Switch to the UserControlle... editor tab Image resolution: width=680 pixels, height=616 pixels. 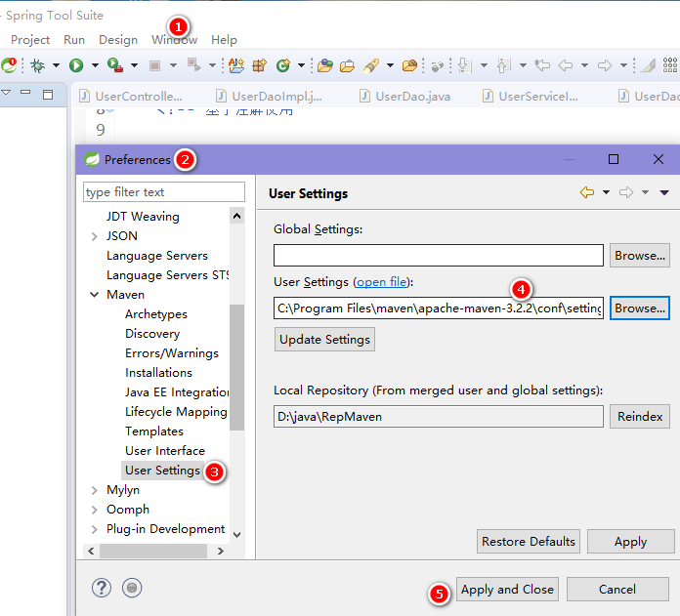click(131, 97)
